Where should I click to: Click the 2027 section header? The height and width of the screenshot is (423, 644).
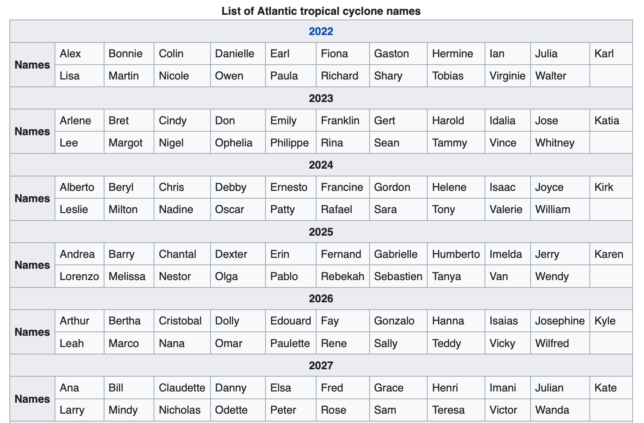click(321, 366)
